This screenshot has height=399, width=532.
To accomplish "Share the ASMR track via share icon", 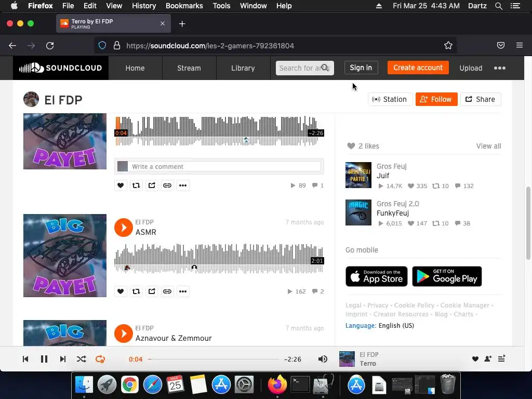I will pyautogui.click(x=152, y=291).
